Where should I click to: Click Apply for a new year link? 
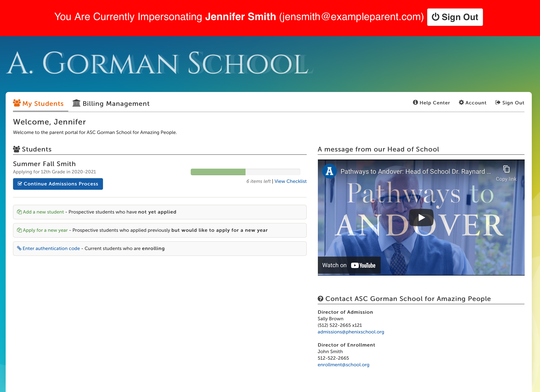pos(45,230)
